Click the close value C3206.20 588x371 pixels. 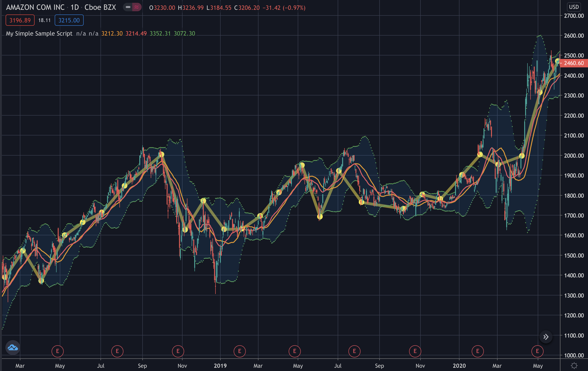coord(247,8)
